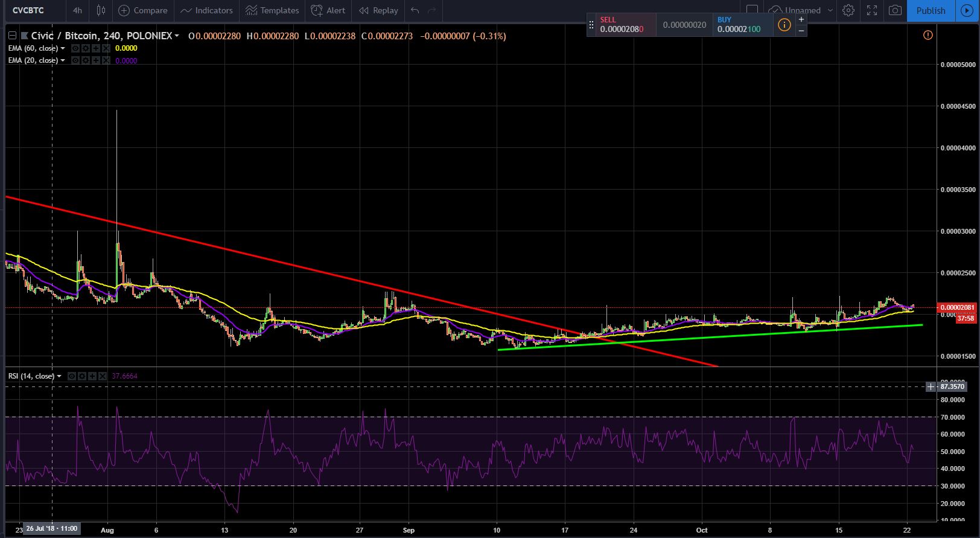
Task: Click the undo arrow icon
Action: [415, 10]
